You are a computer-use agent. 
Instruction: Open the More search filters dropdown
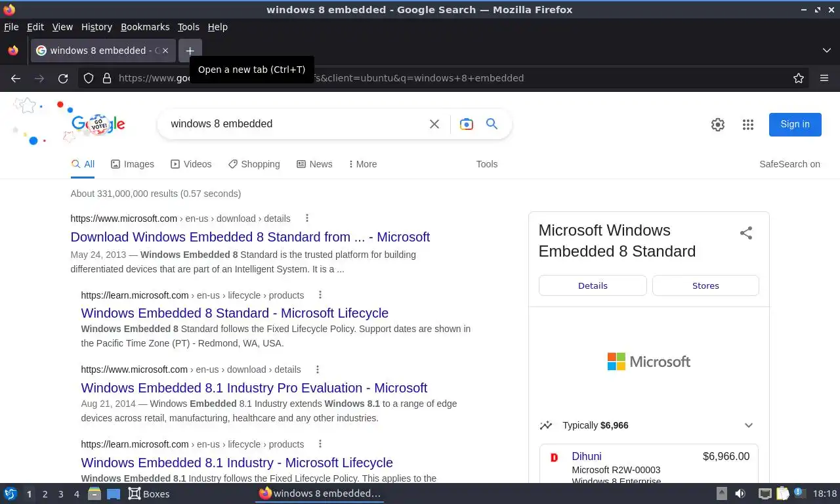[363, 164]
